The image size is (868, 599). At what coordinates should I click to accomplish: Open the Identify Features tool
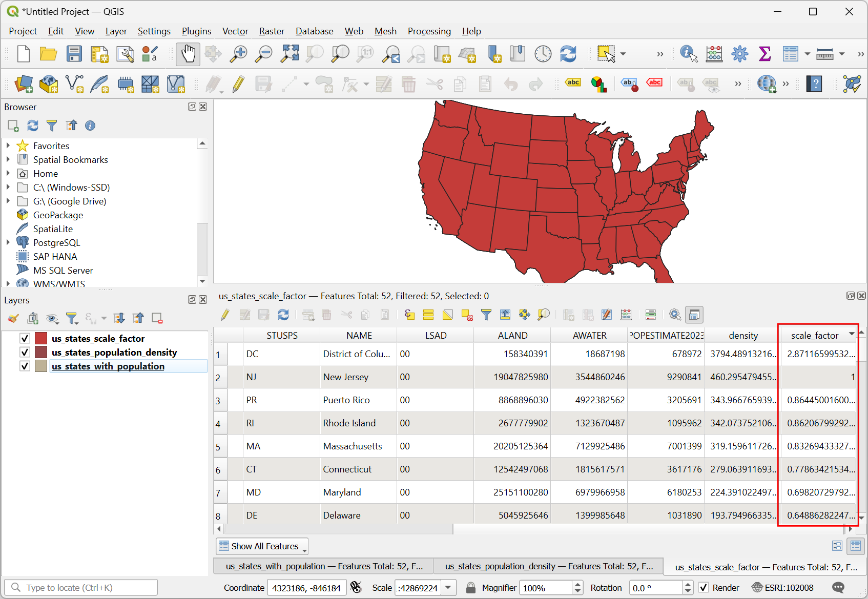pyautogui.click(x=688, y=54)
